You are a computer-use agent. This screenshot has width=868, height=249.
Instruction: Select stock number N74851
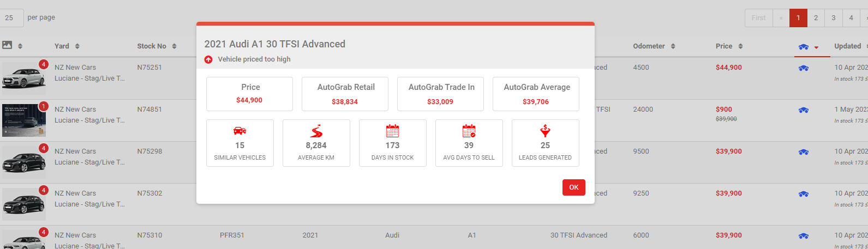tap(149, 110)
